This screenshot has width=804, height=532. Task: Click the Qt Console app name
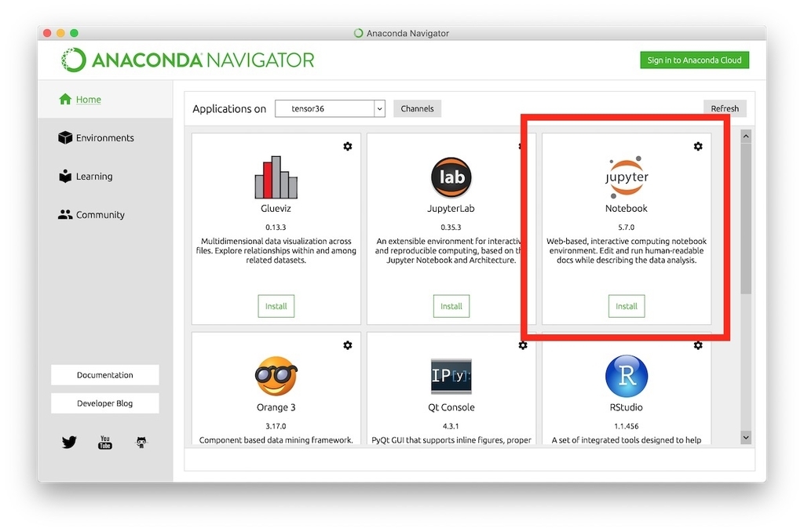tap(451, 407)
